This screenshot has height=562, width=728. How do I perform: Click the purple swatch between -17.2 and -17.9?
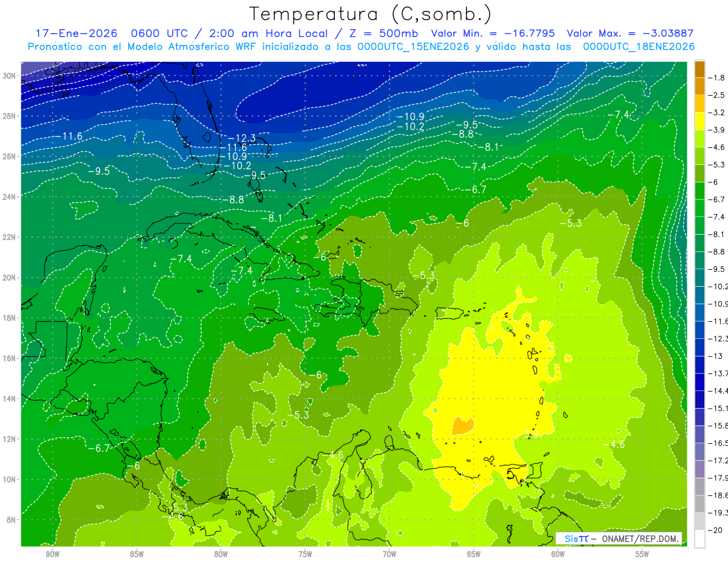click(x=699, y=469)
